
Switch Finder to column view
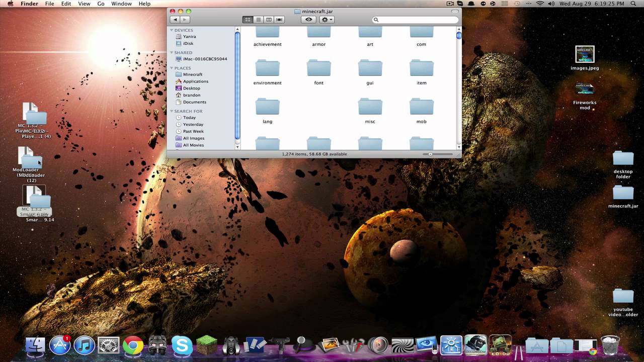269,20
